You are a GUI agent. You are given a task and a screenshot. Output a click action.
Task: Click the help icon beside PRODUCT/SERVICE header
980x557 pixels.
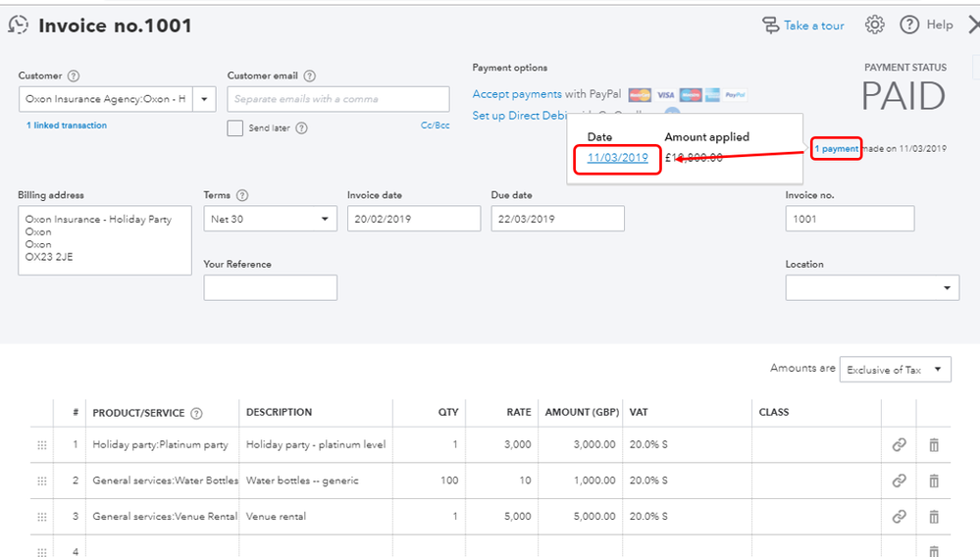point(196,414)
